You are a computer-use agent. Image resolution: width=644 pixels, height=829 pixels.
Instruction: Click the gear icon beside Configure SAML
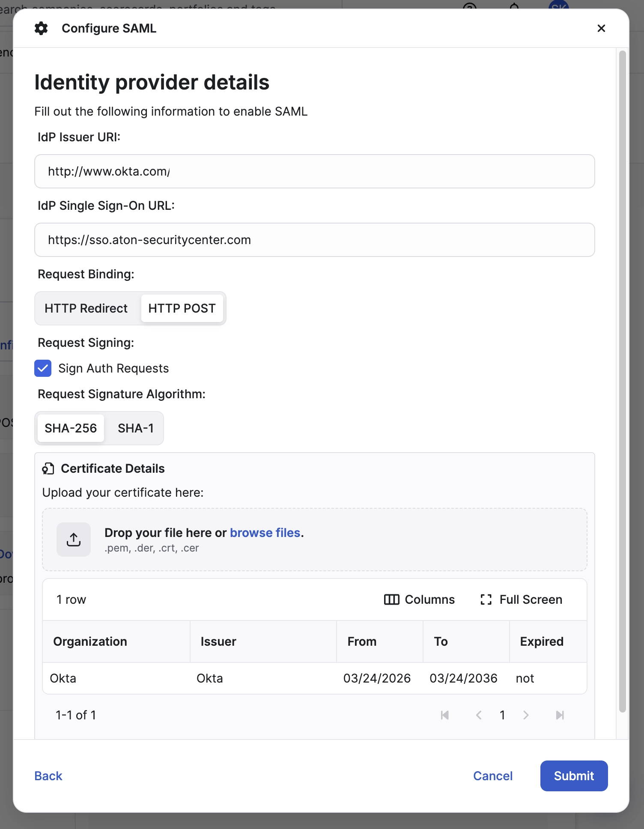click(x=41, y=28)
